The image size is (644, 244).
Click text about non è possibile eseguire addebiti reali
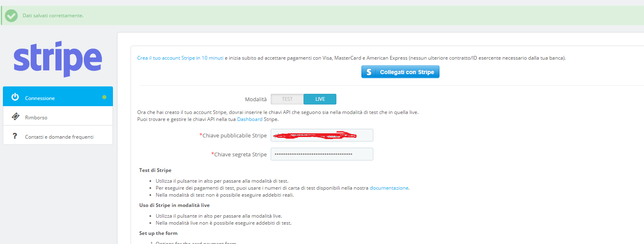(225, 195)
